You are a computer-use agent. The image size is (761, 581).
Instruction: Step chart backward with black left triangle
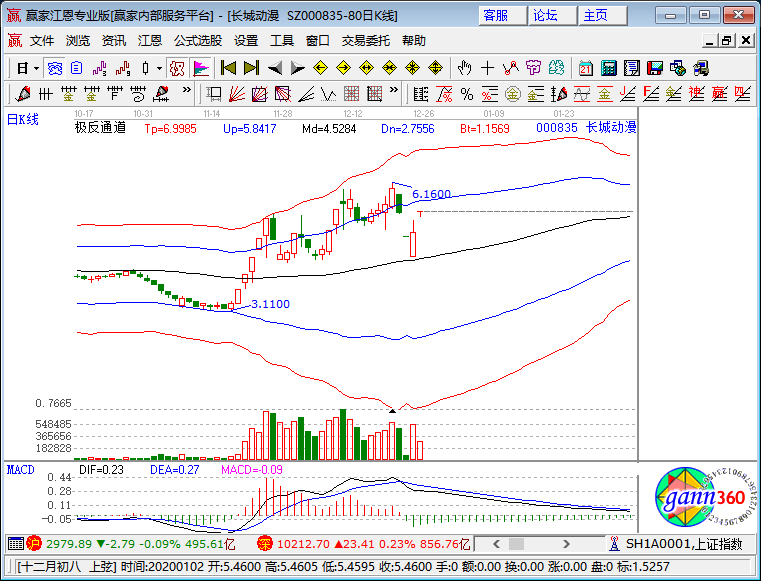(275, 68)
